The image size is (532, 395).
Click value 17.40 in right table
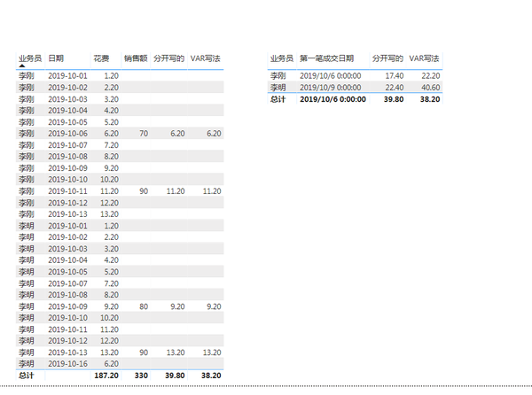click(395, 76)
